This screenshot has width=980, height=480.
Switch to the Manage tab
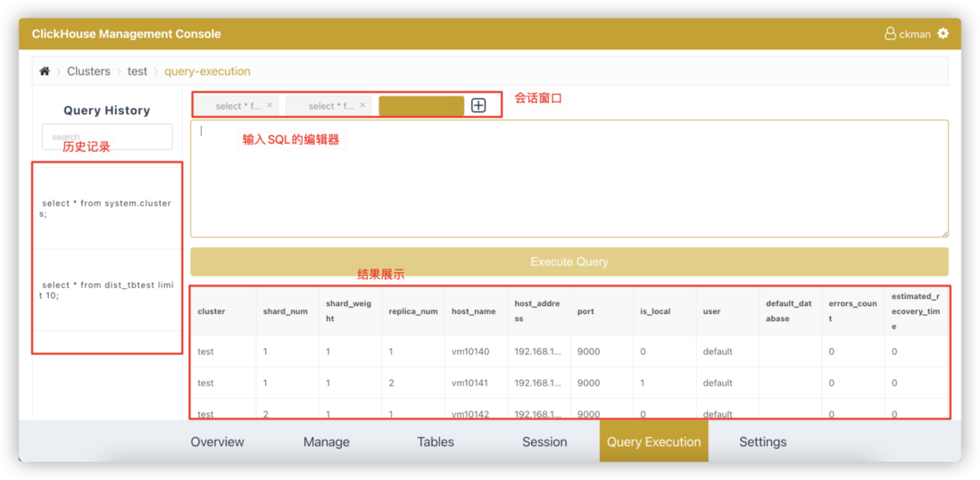[x=327, y=442]
